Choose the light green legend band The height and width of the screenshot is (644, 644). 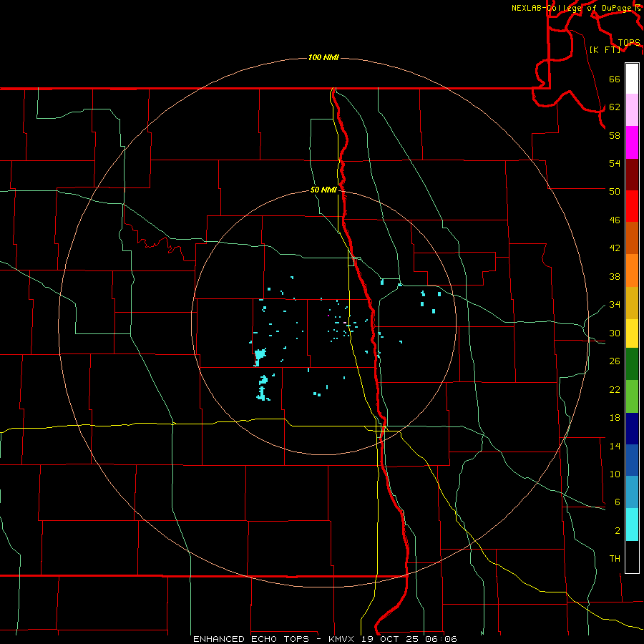point(632,396)
